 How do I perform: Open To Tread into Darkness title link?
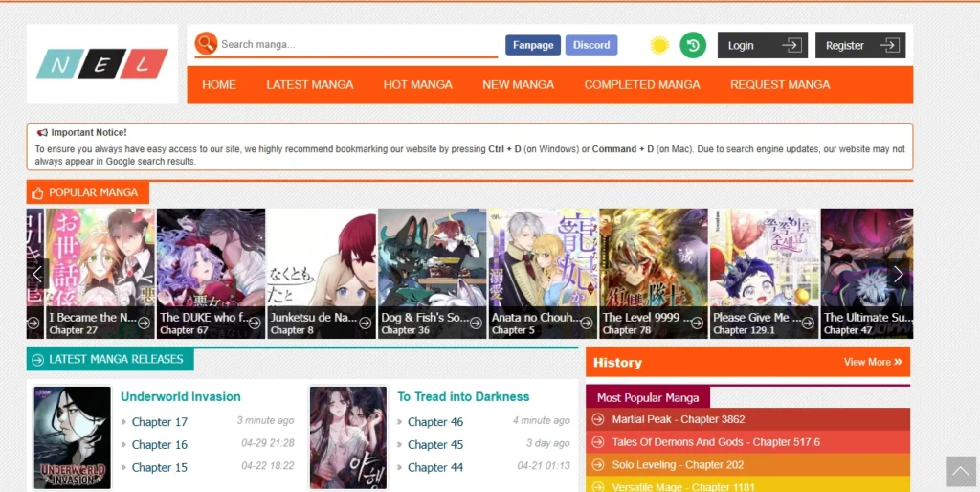tap(463, 397)
